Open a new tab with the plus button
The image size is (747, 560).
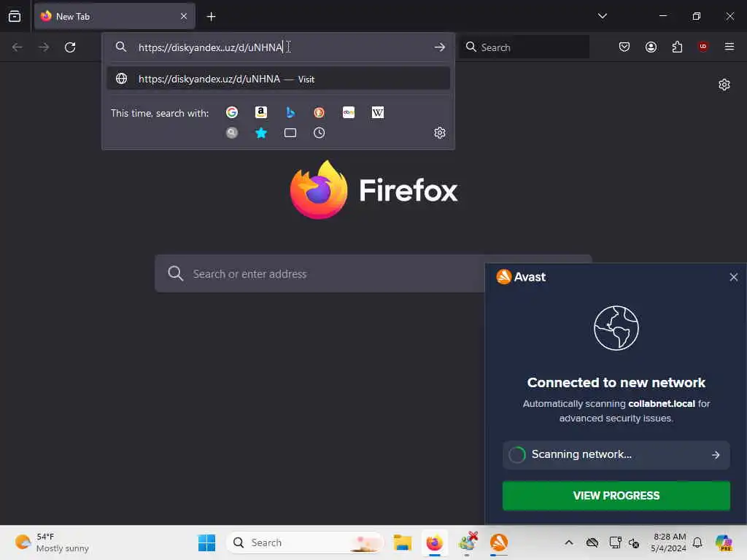211,17
